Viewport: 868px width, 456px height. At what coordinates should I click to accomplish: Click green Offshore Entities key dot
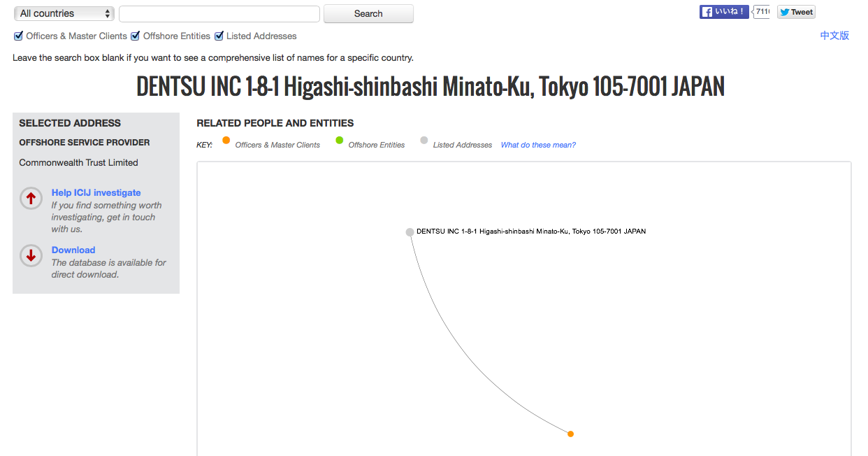(340, 141)
